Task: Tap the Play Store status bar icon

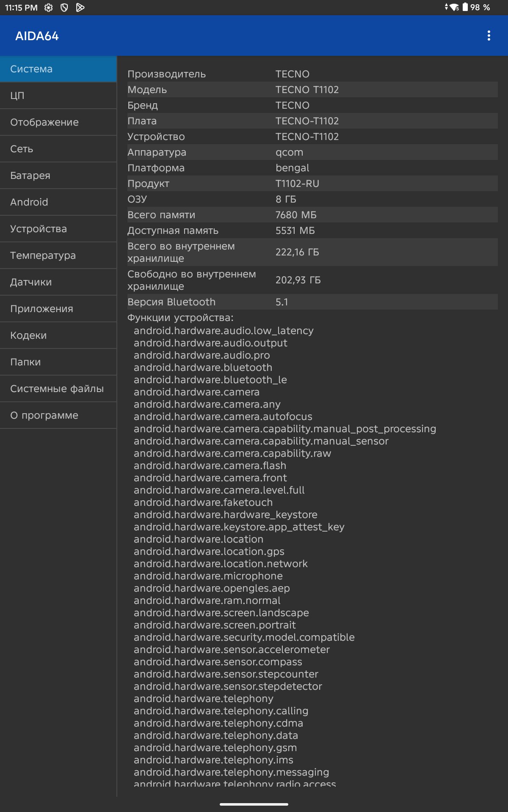Action: click(80, 8)
